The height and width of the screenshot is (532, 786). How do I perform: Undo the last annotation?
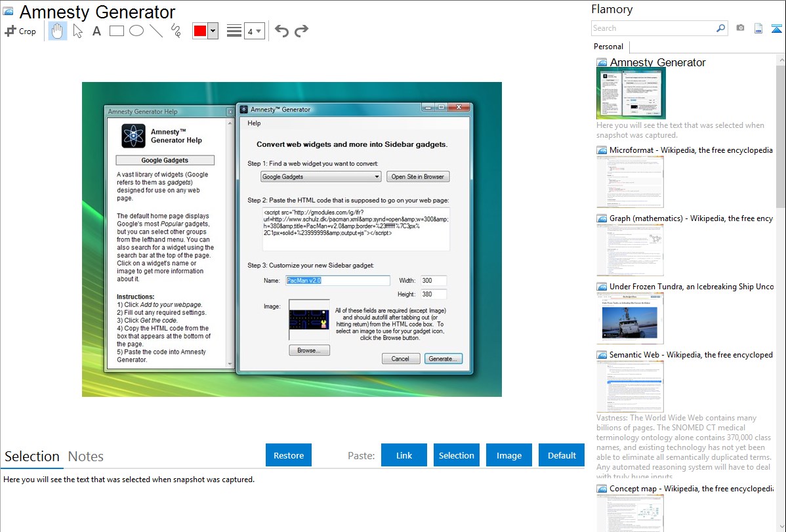pyautogui.click(x=281, y=31)
